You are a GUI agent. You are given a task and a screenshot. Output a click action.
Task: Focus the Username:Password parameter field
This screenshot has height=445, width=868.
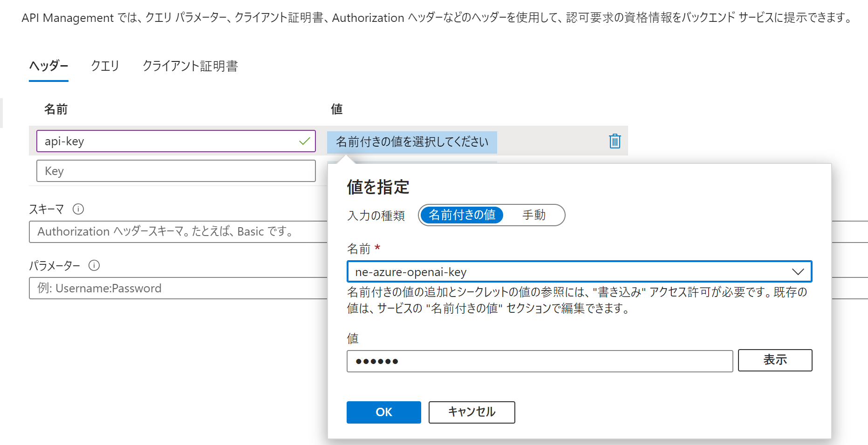click(178, 288)
